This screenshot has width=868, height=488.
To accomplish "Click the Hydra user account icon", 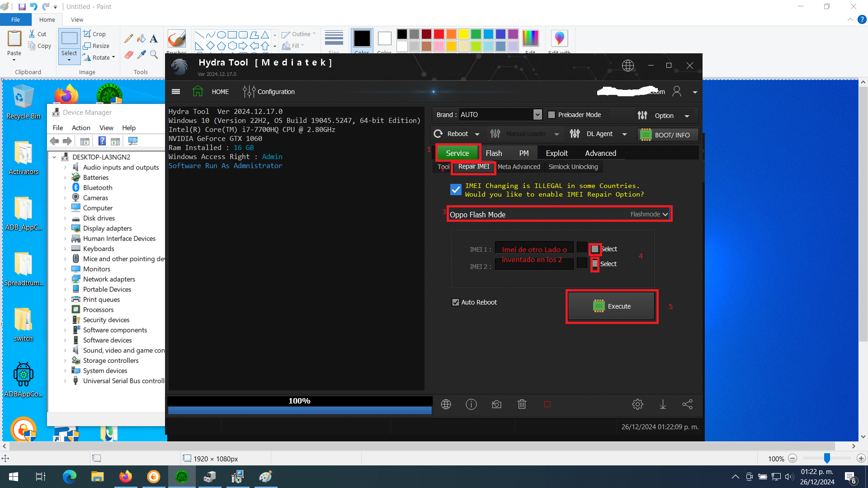I will click(677, 92).
